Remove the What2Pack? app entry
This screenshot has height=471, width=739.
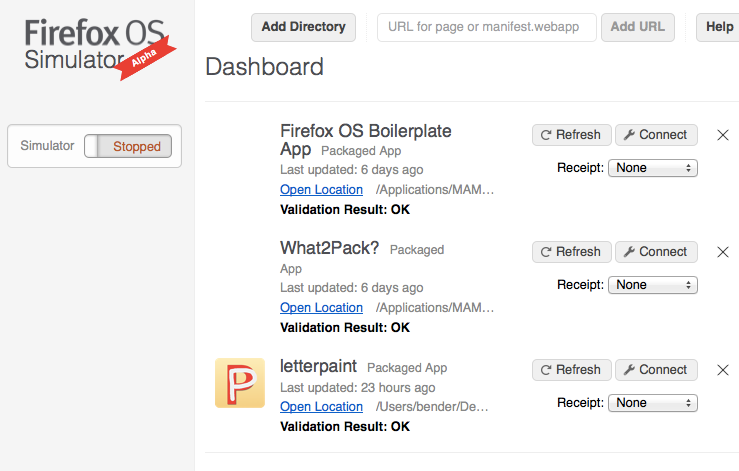723,252
